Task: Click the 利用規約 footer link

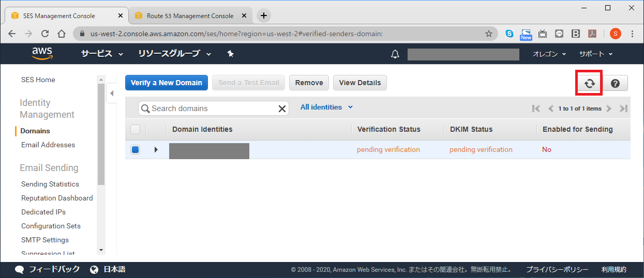Action: point(613,269)
